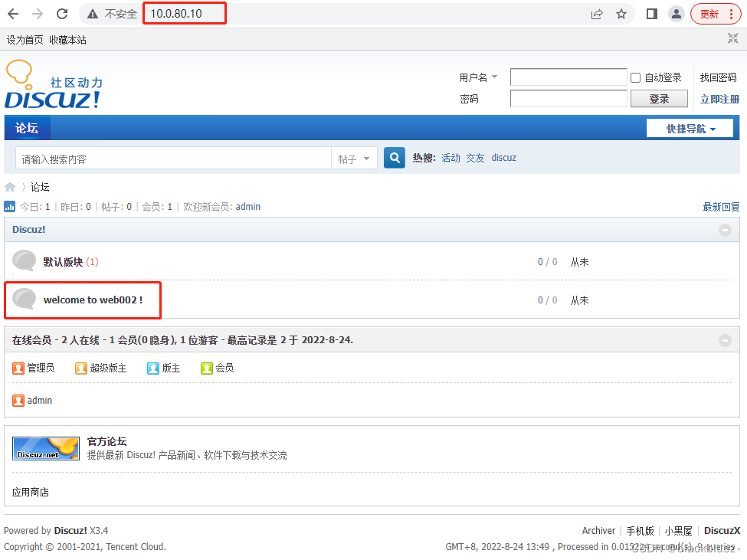Click the 小黑屋 footer link

point(678,530)
